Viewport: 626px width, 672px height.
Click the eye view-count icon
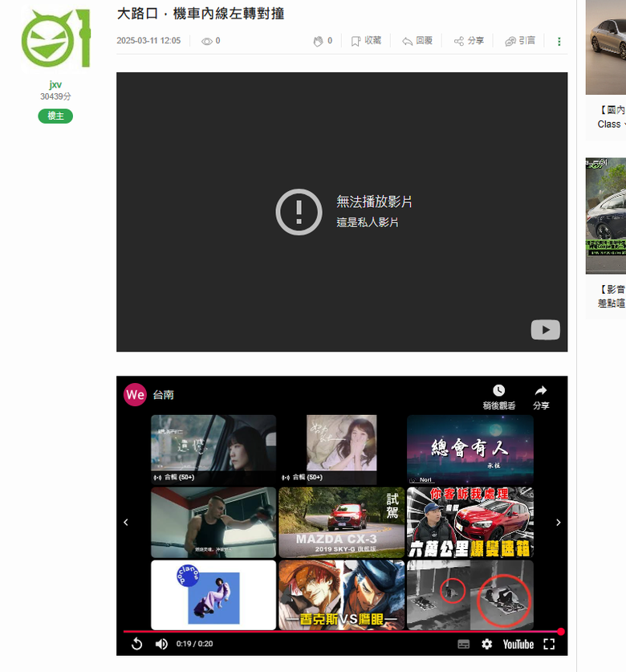207,41
